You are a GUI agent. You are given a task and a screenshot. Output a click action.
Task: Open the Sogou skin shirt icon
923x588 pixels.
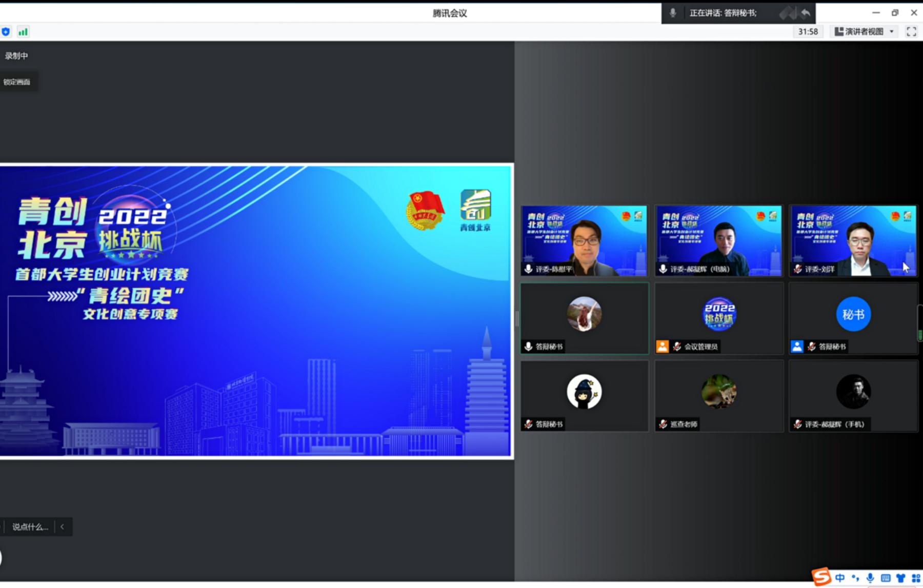(x=900, y=578)
